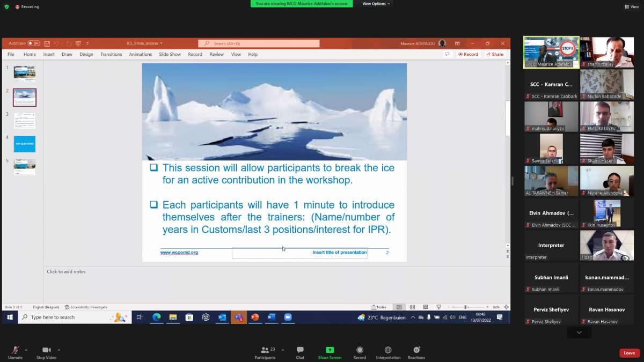The height and width of the screenshot is (362, 644).
Task: Expand audio options arrow next to Unmute
Action: [x=26, y=350]
